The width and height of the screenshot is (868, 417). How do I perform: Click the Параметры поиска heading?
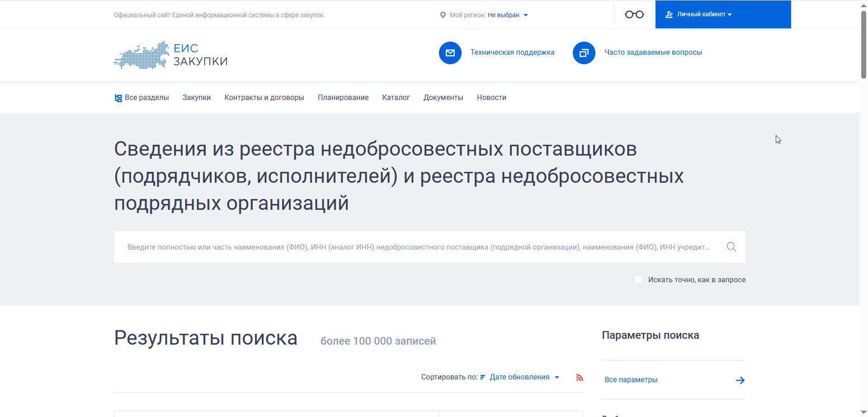pos(651,336)
